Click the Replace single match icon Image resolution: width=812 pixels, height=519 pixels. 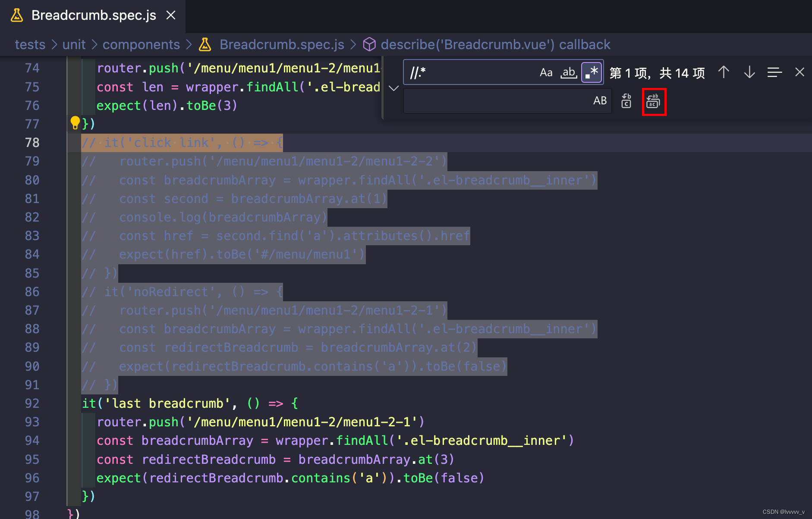(626, 101)
